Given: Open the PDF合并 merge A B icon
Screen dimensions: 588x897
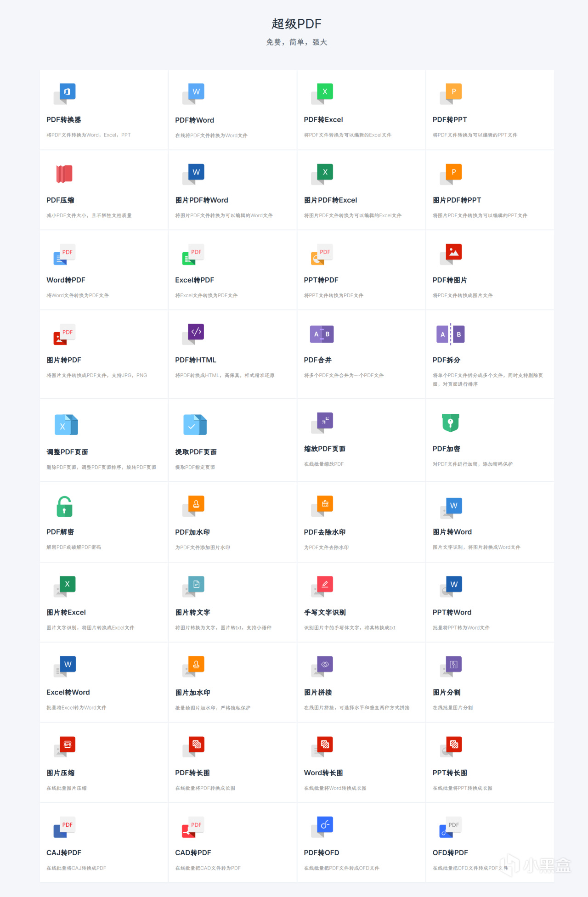Looking at the screenshot, I should [x=322, y=334].
